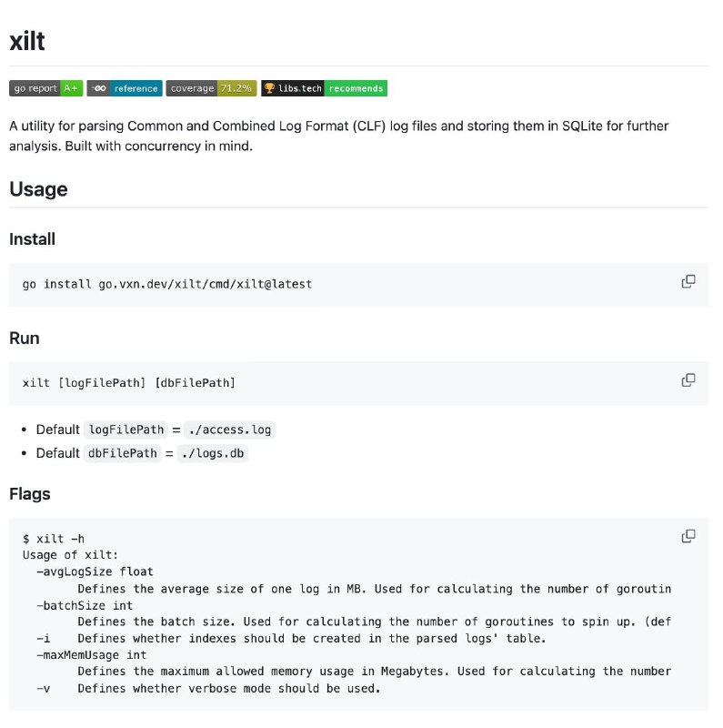The image size is (723, 728).
Task: Click the ./logs.db inline code
Action: tap(213, 453)
